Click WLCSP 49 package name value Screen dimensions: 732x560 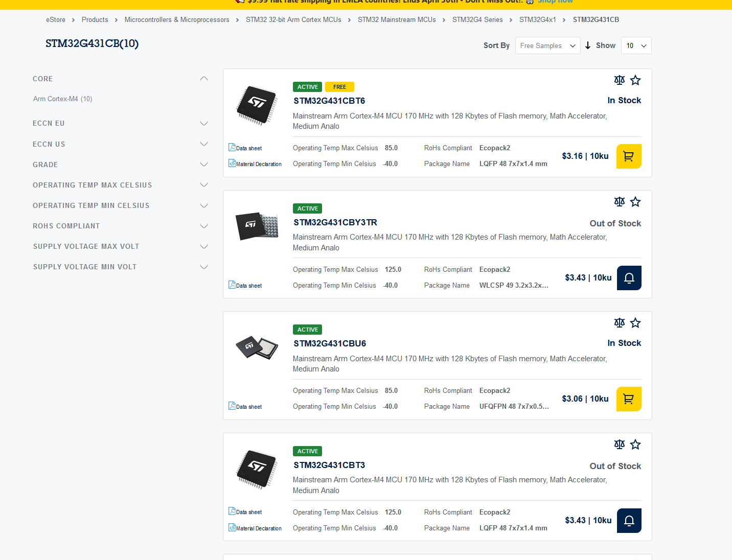514,285
